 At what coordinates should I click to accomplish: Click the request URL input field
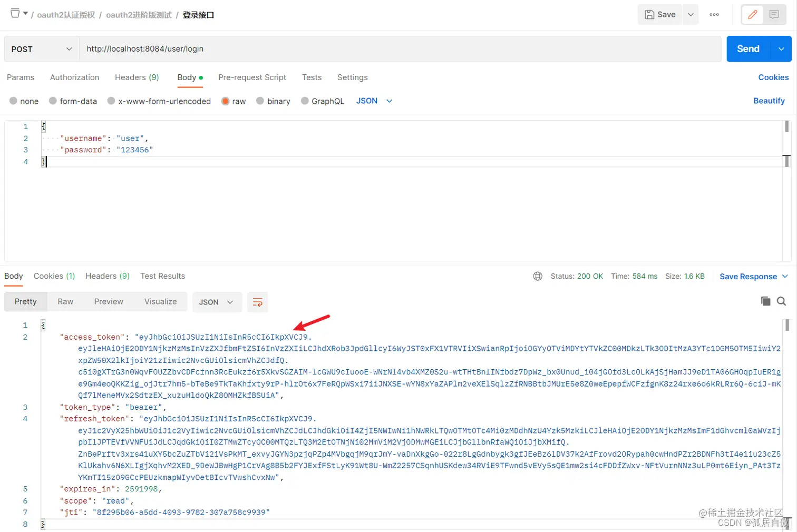click(400, 49)
